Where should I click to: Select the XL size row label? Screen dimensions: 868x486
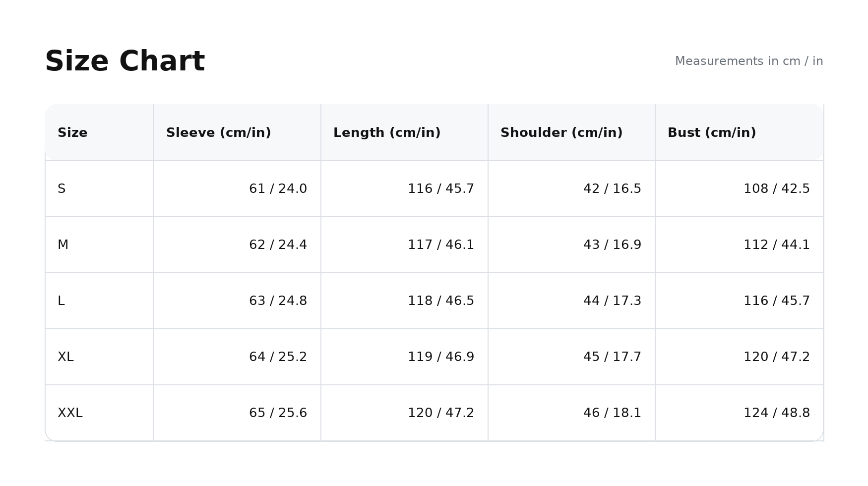click(65, 357)
